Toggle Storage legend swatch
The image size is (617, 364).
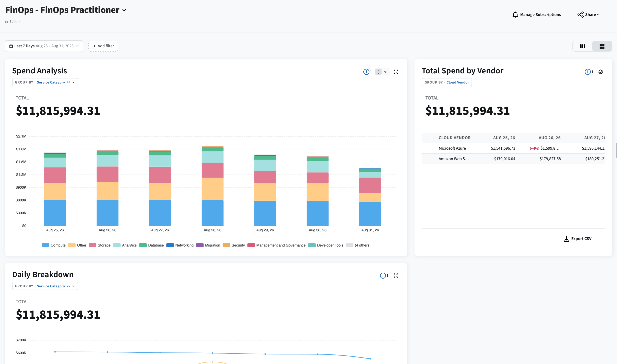pyautogui.click(x=92, y=245)
